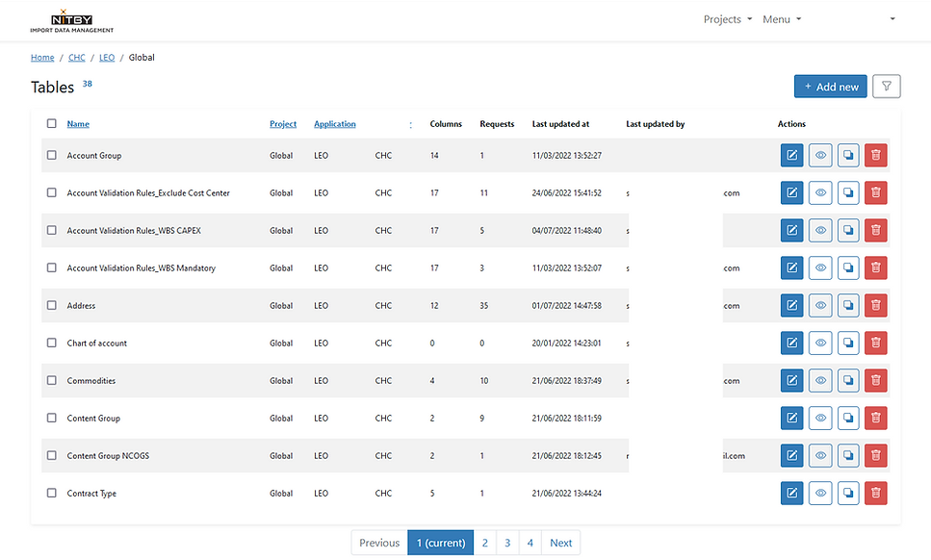This screenshot has width=931, height=560.
Task: Sort by the Name column
Action: click(78, 124)
